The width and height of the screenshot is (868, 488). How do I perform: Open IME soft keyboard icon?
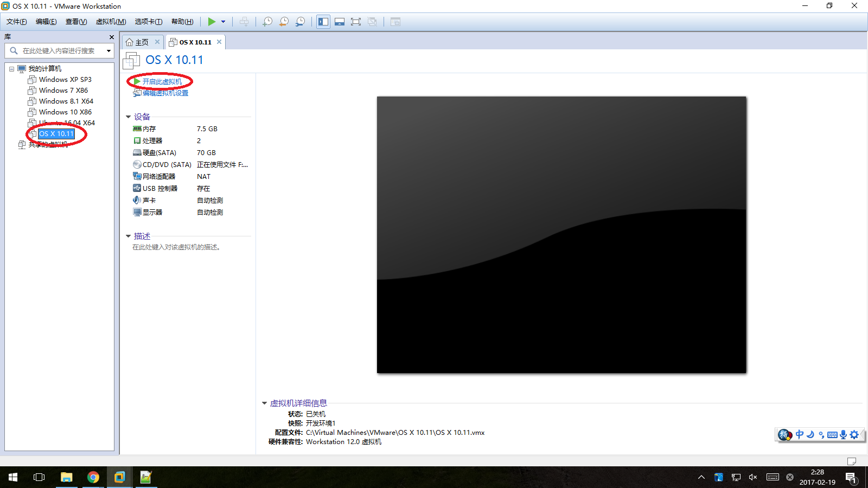coord(832,435)
